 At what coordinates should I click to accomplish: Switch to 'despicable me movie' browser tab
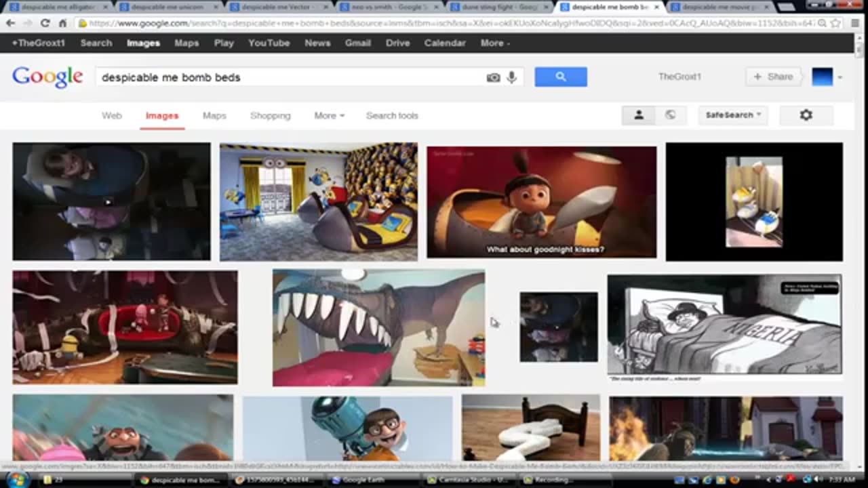(719, 7)
